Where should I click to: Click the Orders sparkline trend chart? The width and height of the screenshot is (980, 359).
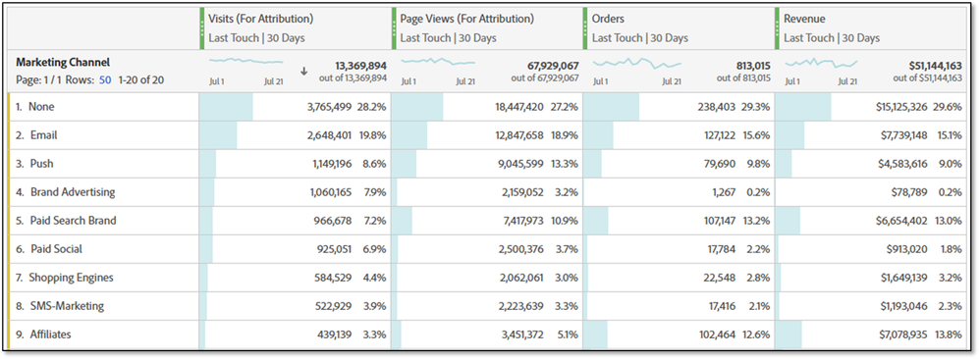[x=636, y=63]
